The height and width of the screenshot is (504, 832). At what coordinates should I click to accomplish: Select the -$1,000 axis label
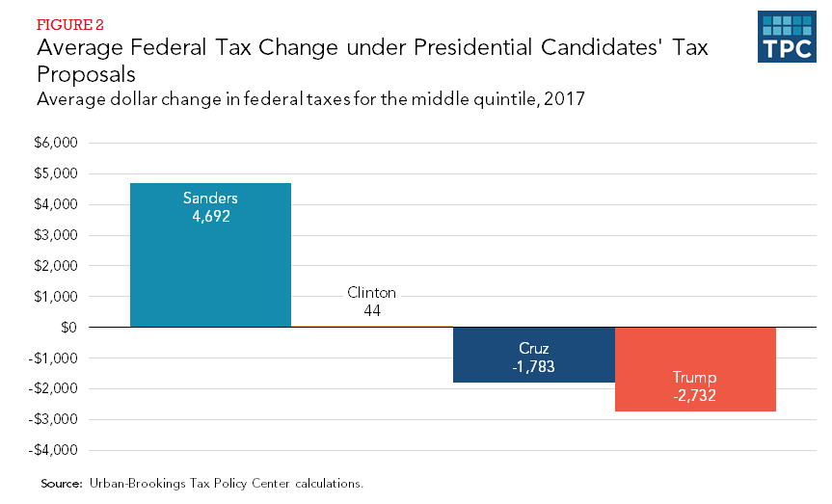click(55, 358)
